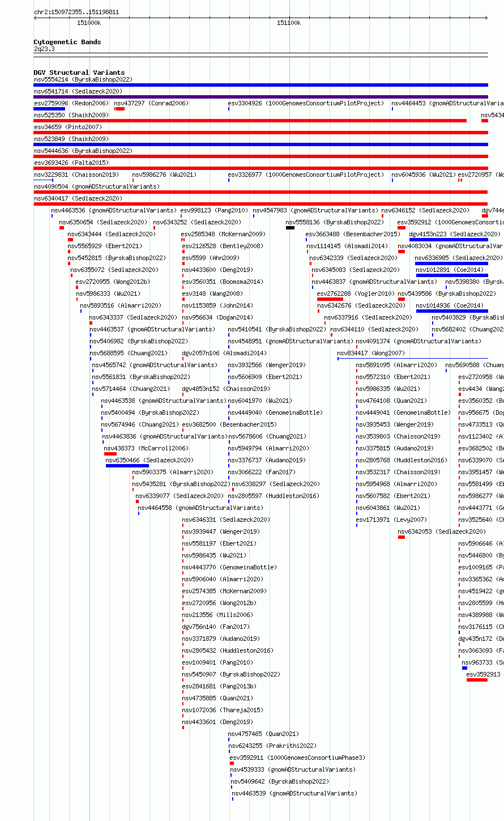
Task: Click the nsv1014936 (Coe2014) label
Action: pos(450,306)
